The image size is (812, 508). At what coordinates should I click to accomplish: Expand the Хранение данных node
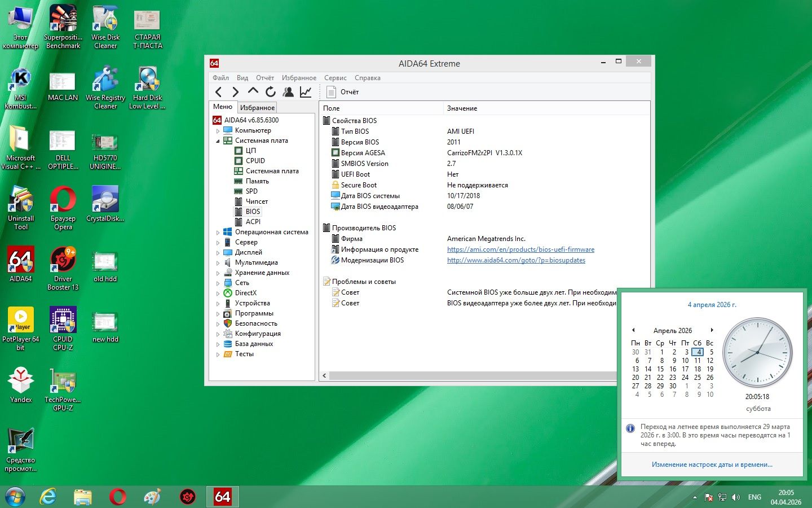(x=218, y=273)
